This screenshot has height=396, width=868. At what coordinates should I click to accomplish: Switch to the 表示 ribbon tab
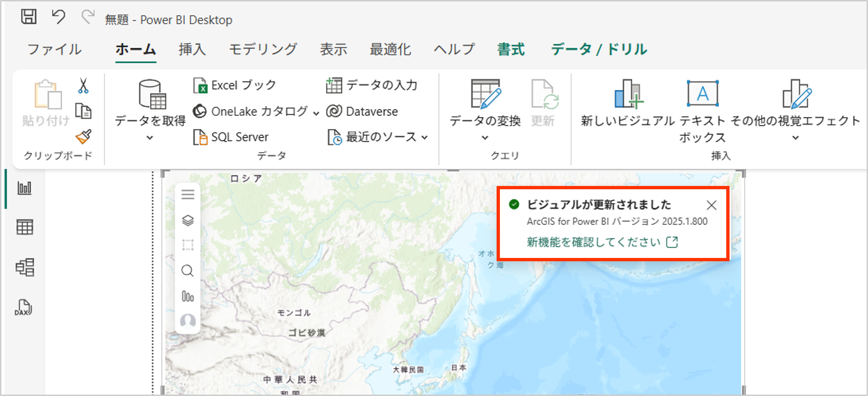[333, 50]
